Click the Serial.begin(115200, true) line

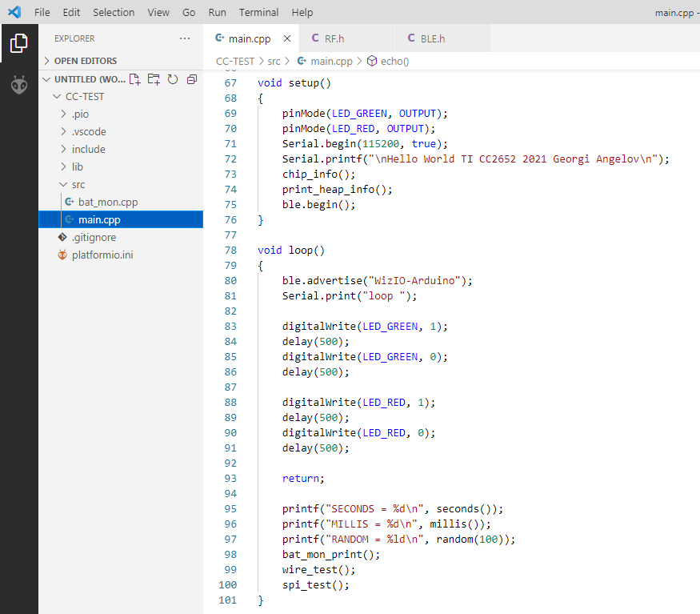365,143
